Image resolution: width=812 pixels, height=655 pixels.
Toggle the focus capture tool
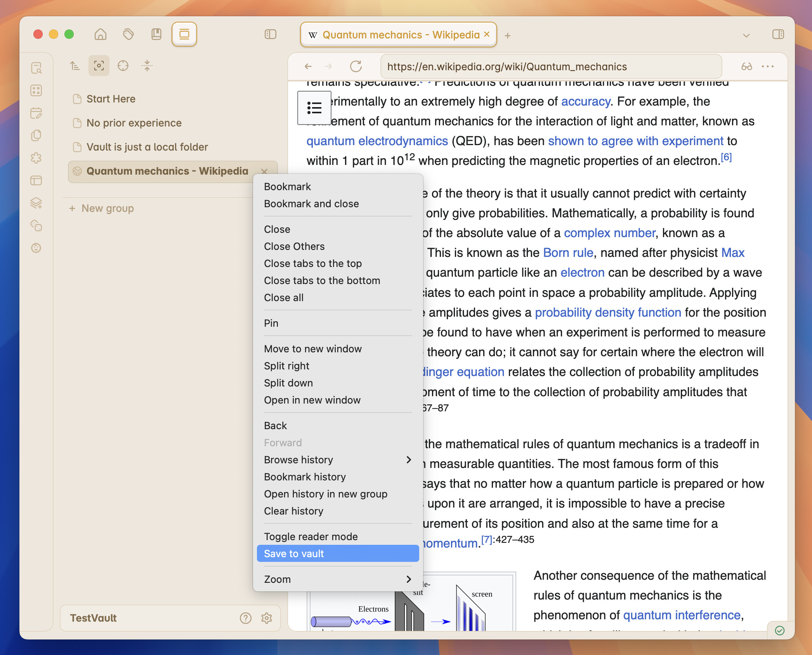click(x=99, y=66)
